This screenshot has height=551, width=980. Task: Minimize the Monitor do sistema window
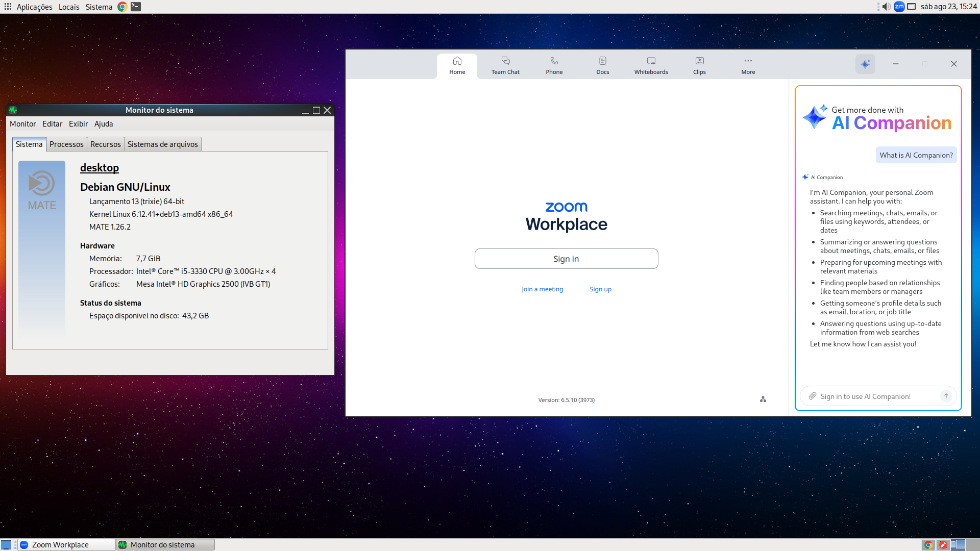point(305,110)
